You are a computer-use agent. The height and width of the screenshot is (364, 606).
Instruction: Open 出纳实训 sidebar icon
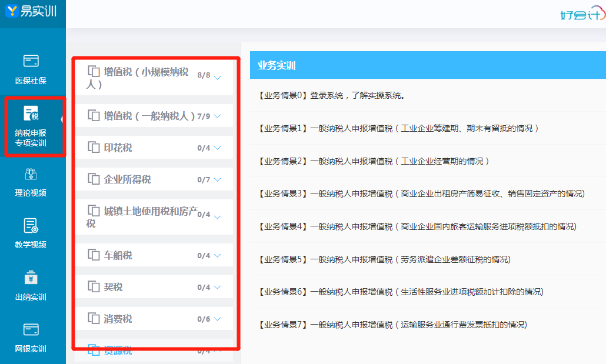(31, 278)
